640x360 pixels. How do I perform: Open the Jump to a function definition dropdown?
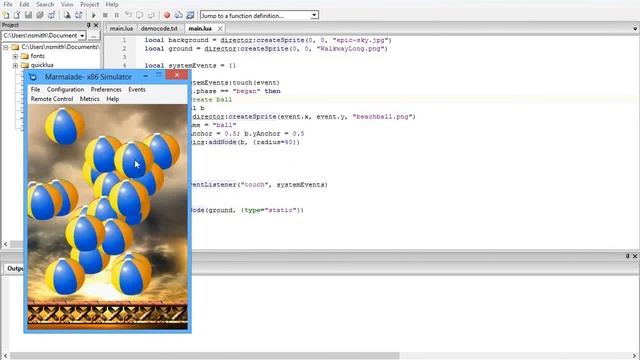(x=314, y=16)
